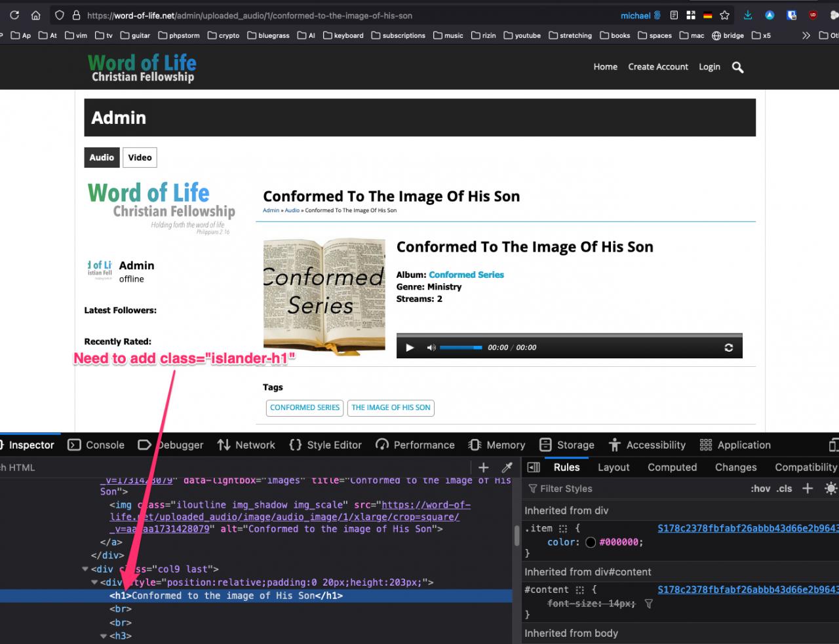Switch to the Console devtools tab

coord(96,445)
